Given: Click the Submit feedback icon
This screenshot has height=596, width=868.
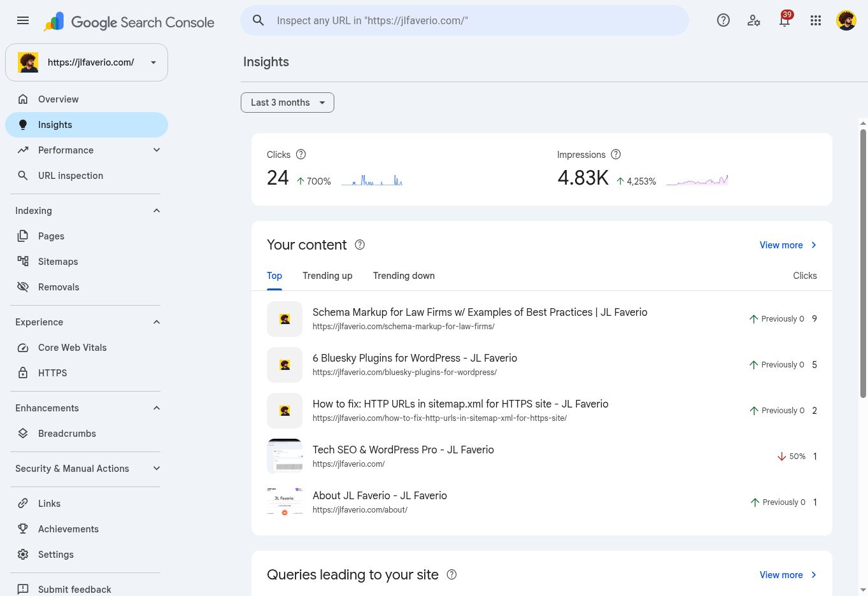Looking at the screenshot, I should (x=23, y=590).
